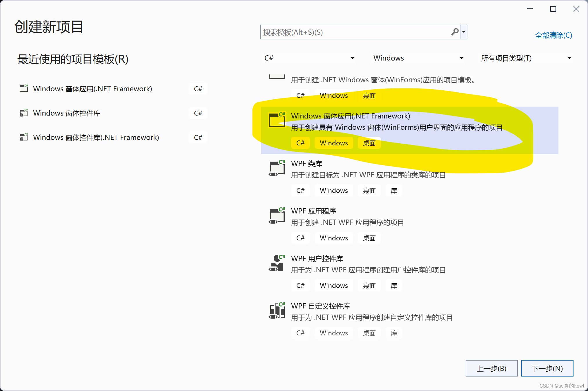Click the WPF 用户控件库 template icon
Image resolution: width=588 pixels, height=391 pixels.
point(277,264)
